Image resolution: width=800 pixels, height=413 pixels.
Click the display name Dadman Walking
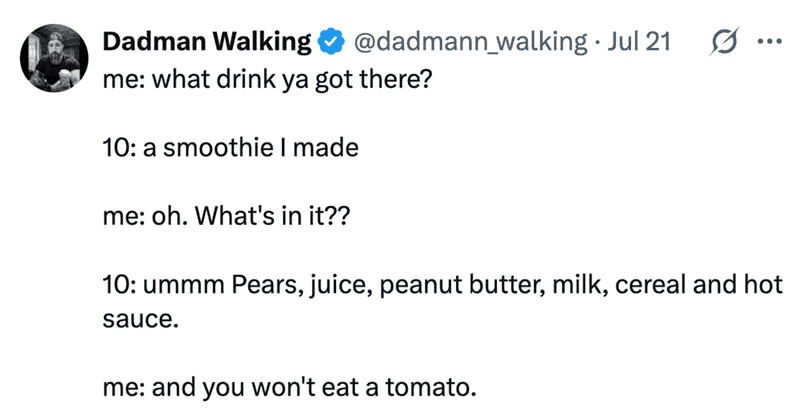pyautogui.click(x=207, y=42)
